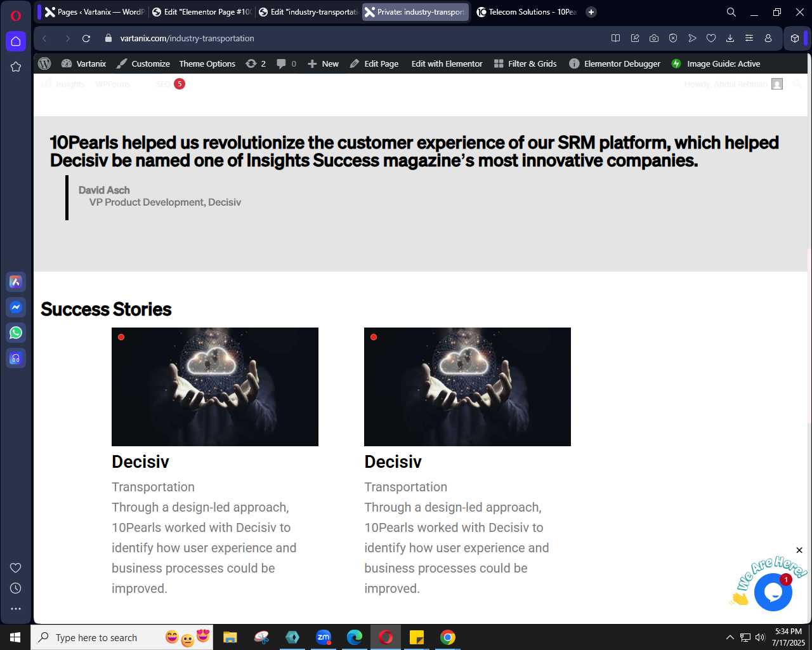Go forward to the next page

click(67, 38)
